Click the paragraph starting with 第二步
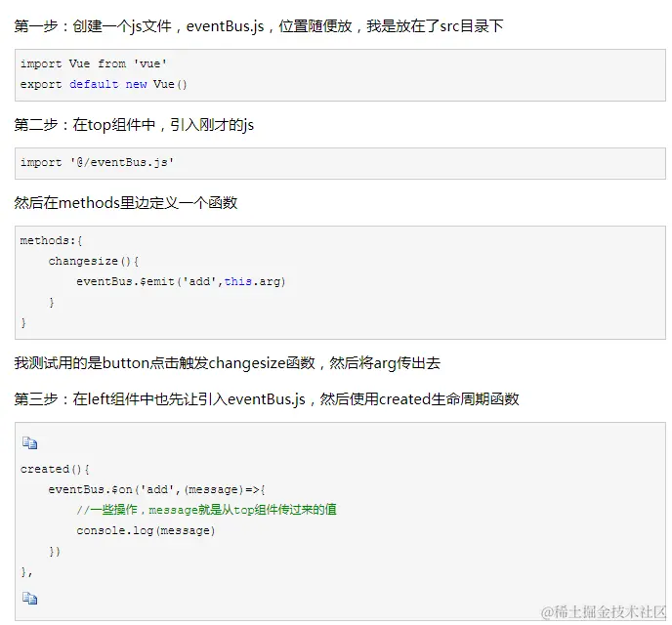 (134, 125)
